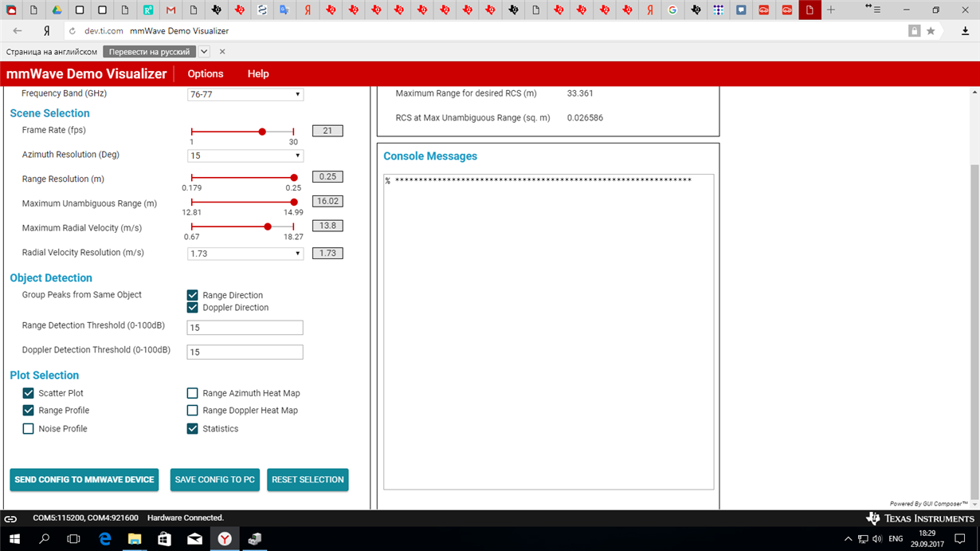Open the Azimuth Resolution dropdown

click(x=245, y=155)
